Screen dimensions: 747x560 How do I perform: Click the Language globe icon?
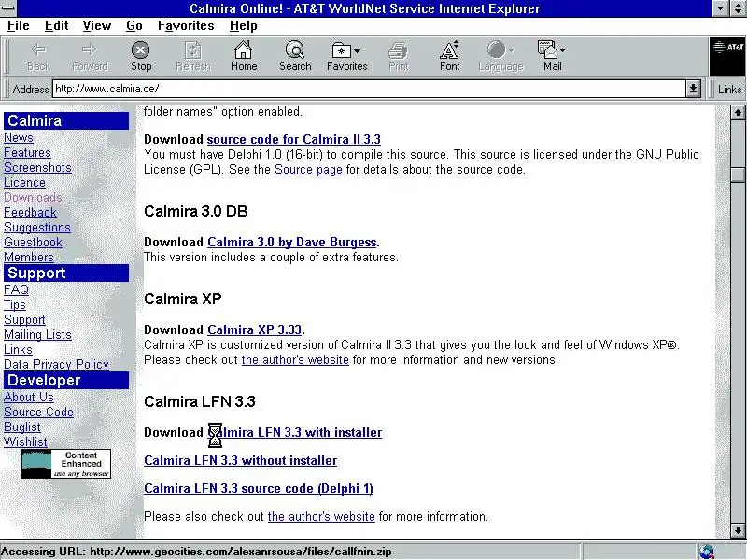click(x=496, y=49)
